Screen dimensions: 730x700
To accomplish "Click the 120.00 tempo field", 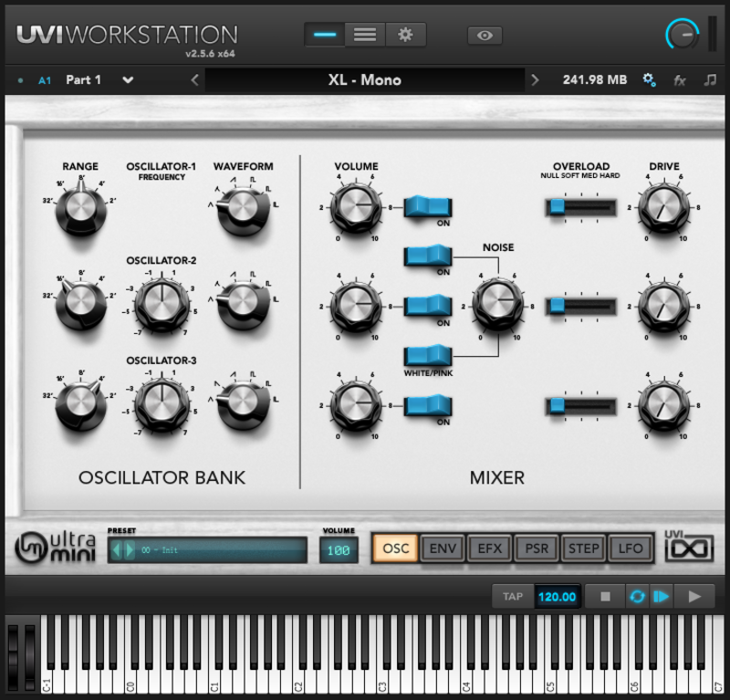I will (x=557, y=597).
